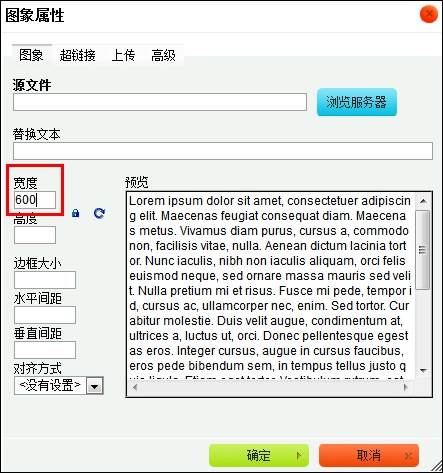Select the 图象 tab
This screenshot has width=443, height=473.
point(31,55)
